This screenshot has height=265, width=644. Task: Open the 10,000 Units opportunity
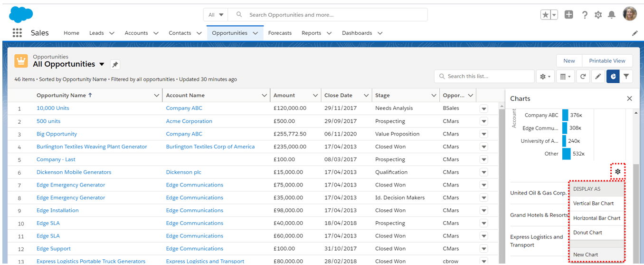pyautogui.click(x=53, y=108)
